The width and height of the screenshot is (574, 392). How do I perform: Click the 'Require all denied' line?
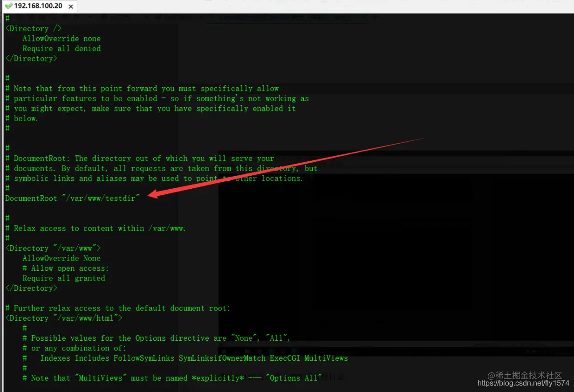click(x=61, y=48)
